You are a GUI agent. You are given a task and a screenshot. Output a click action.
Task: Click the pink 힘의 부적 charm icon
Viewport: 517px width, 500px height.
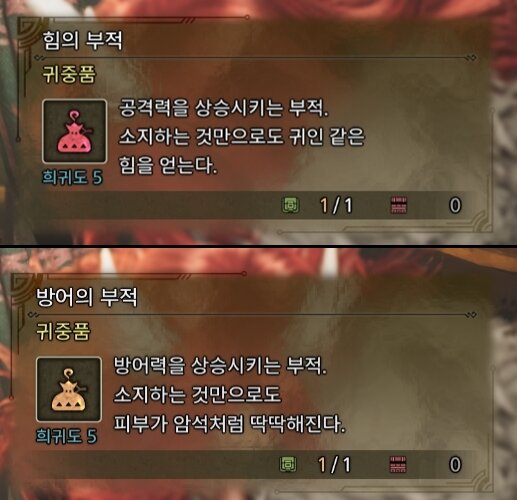pyautogui.click(x=74, y=131)
